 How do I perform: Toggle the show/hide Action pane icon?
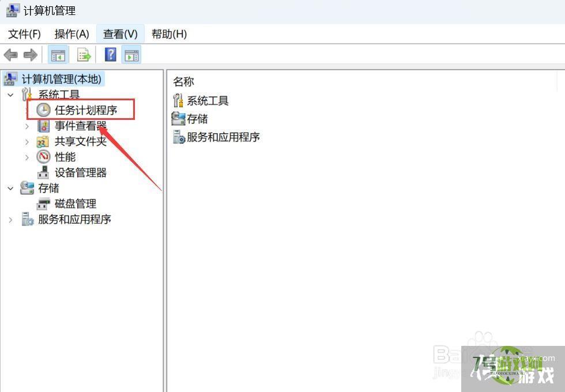131,55
